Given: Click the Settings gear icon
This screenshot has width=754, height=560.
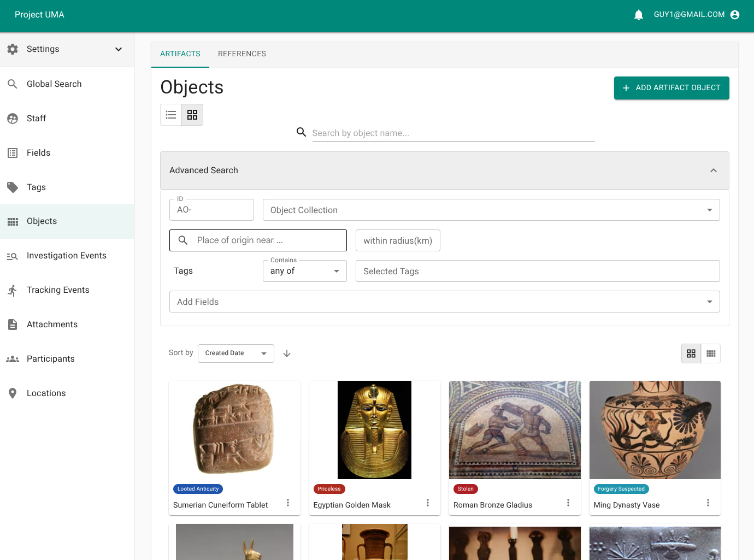Looking at the screenshot, I should [x=13, y=49].
